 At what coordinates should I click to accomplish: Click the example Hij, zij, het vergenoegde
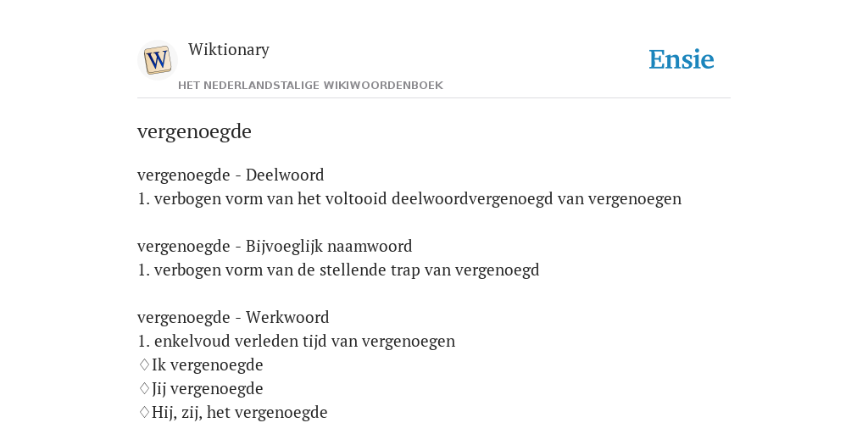240,413
